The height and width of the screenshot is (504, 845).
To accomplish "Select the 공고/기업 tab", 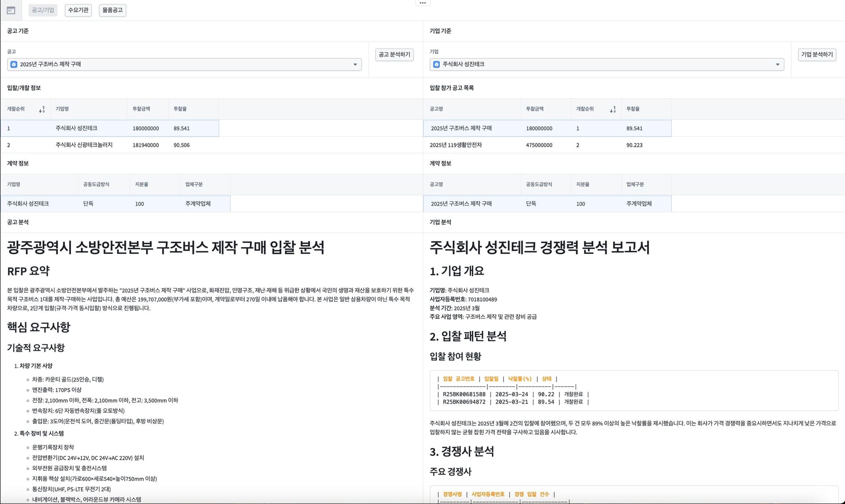I will 43,10.
